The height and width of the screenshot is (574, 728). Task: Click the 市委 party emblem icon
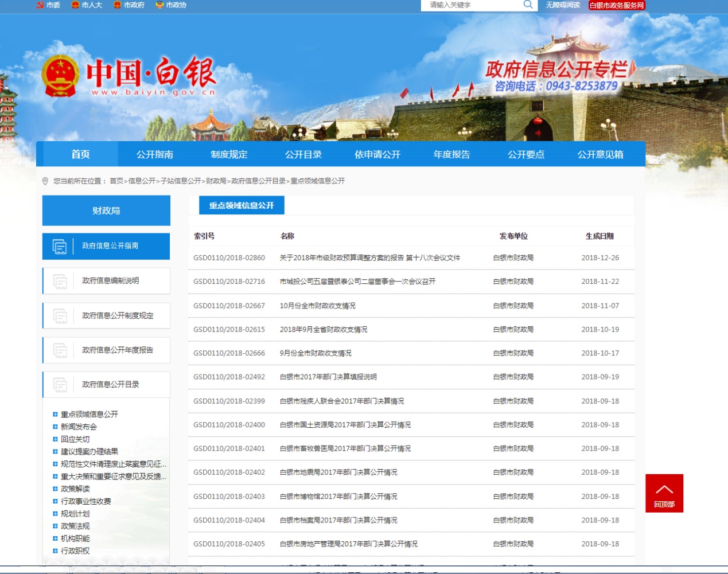[40, 5]
